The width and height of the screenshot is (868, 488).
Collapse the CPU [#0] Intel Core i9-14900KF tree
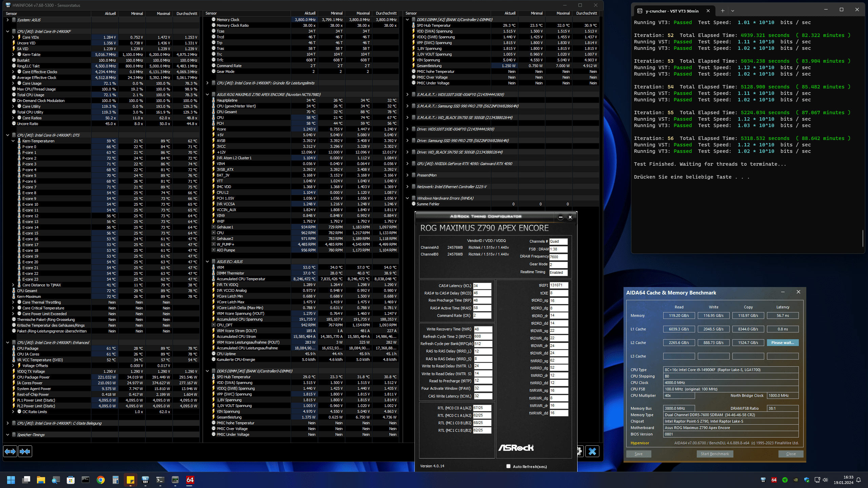tap(7, 32)
